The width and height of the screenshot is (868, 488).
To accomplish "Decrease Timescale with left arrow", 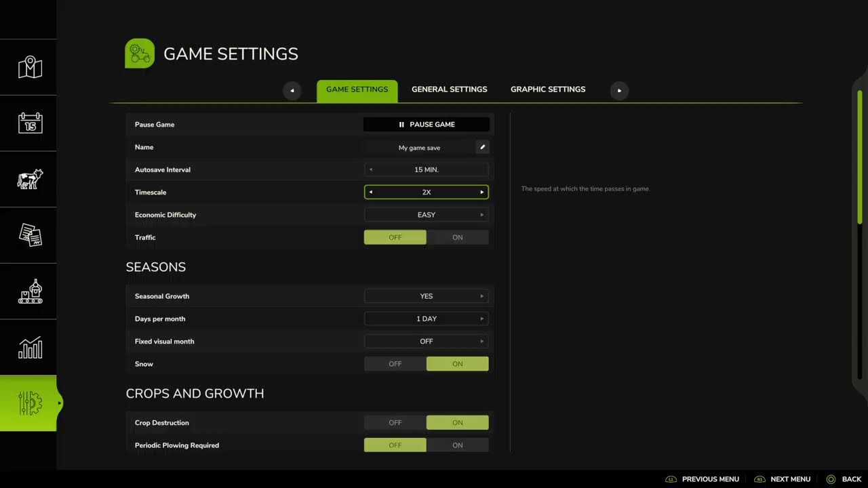I will click(371, 192).
